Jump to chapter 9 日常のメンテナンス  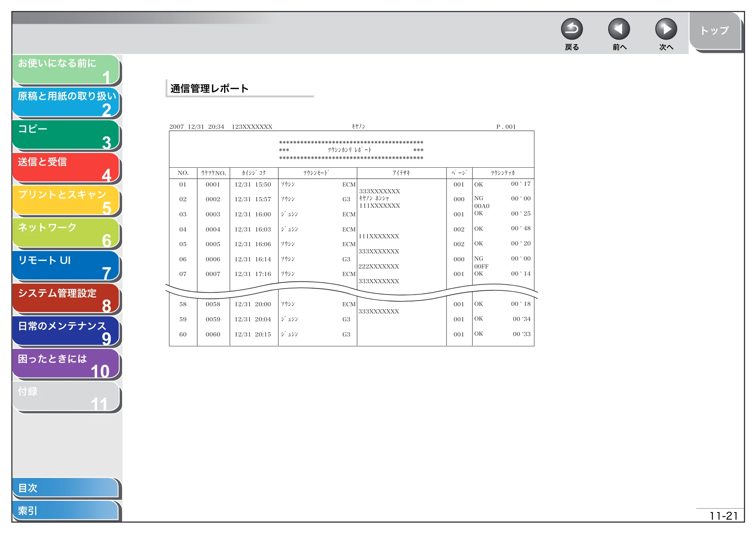tap(66, 332)
